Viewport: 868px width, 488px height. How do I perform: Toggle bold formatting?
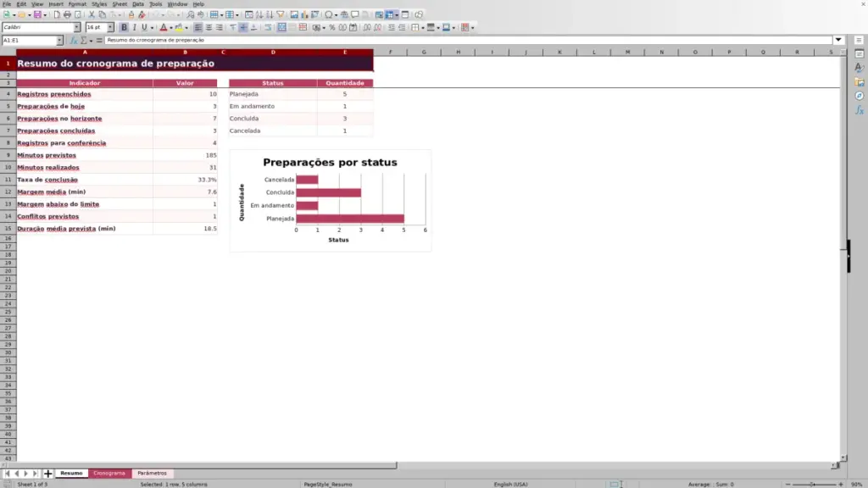click(x=124, y=27)
